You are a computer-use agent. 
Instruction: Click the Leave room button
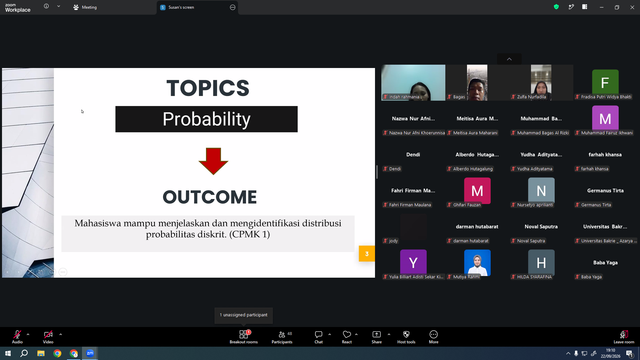(624, 337)
